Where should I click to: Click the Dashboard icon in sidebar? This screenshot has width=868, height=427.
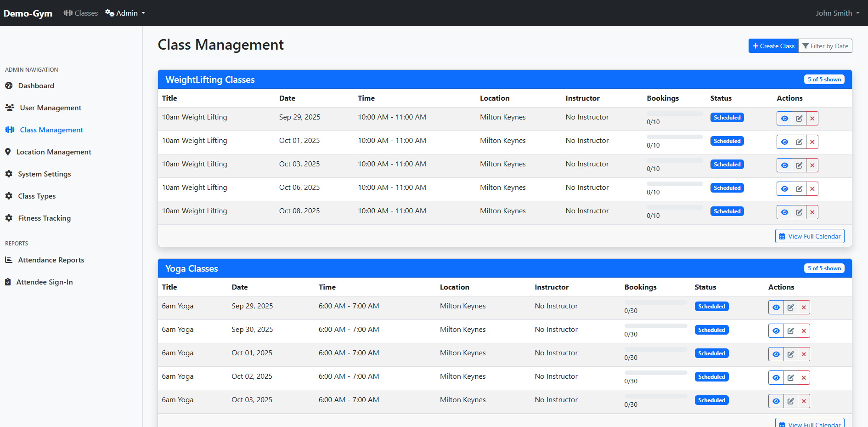[x=9, y=85]
